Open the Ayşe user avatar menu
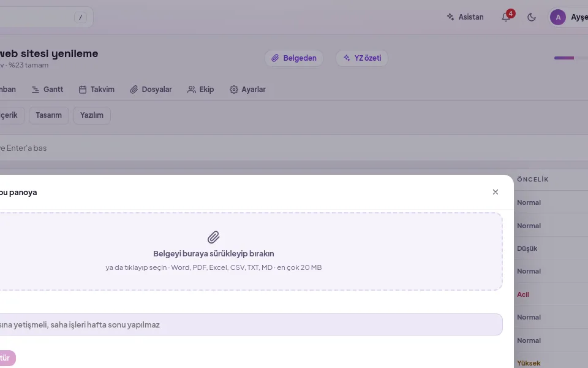Screen dimensions: 588x368 click(x=568, y=17)
